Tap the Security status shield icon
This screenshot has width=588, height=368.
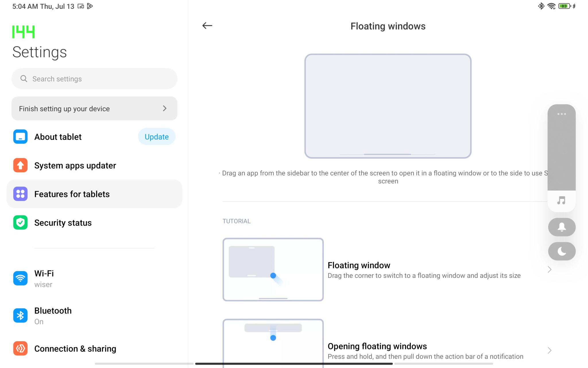[20, 223]
